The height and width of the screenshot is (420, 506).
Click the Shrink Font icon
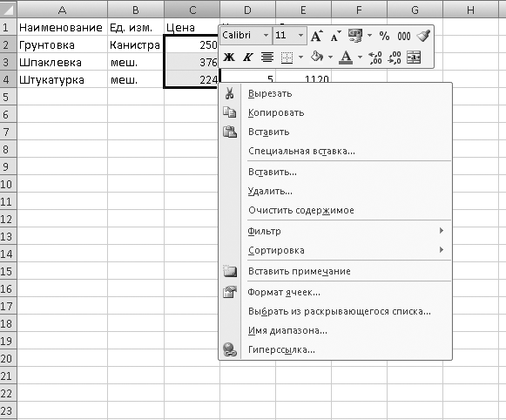(335, 36)
